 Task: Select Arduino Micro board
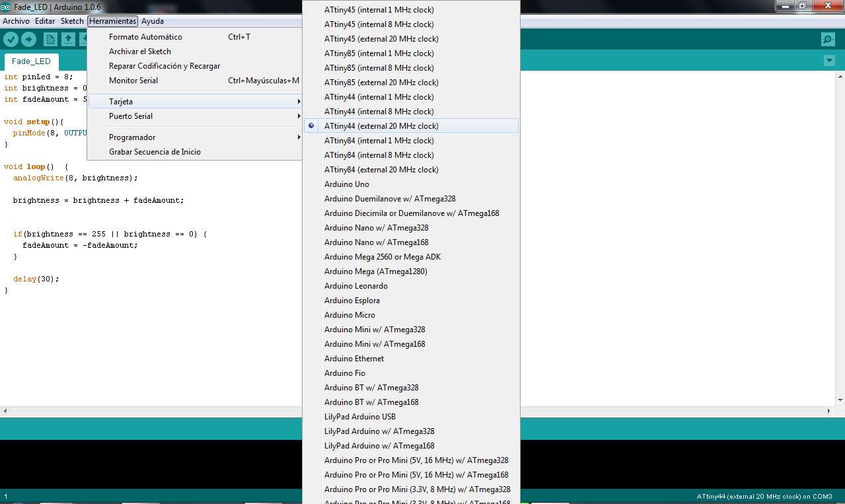click(411, 315)
